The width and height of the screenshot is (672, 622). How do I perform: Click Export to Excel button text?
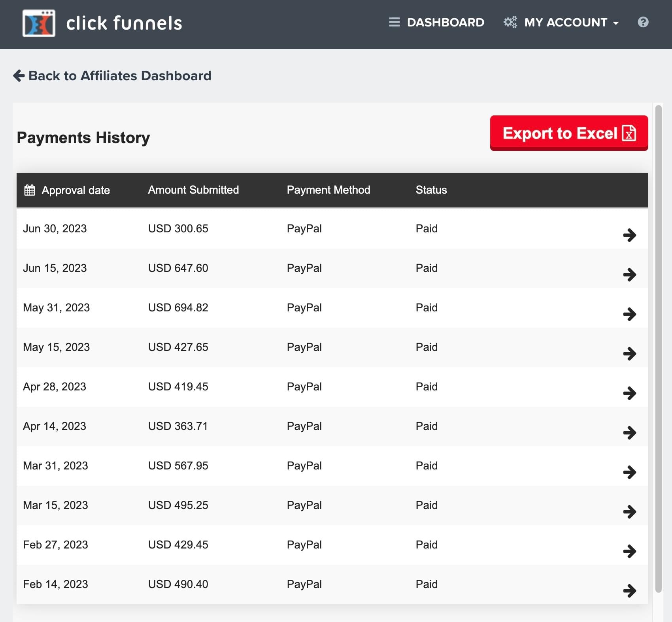tap(560, 133)
